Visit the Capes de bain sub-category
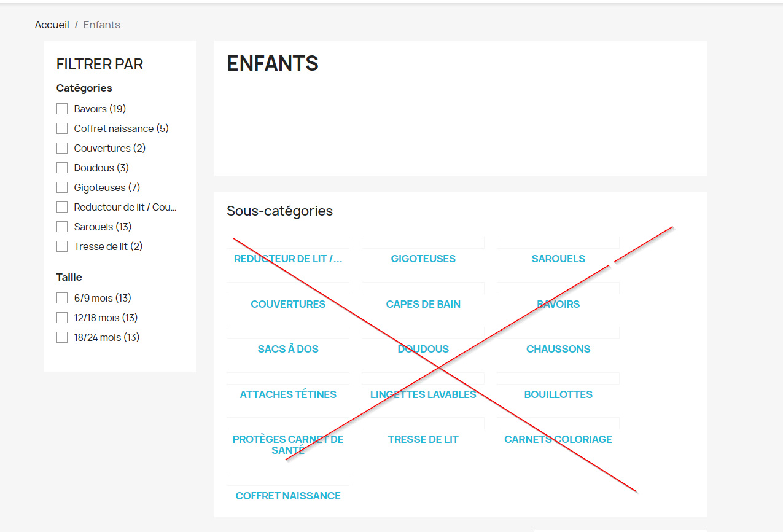 (423, 304)
